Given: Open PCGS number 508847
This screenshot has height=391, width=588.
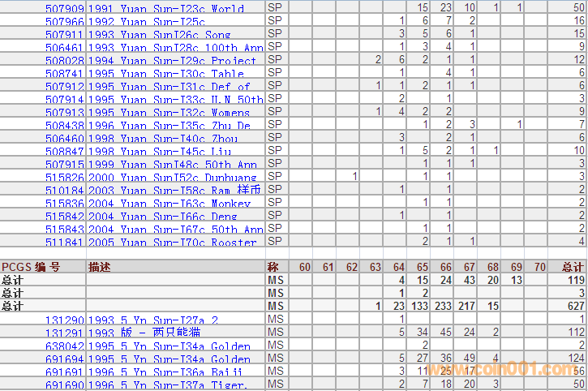Looking at the screenshot, I should coord(64,151).
